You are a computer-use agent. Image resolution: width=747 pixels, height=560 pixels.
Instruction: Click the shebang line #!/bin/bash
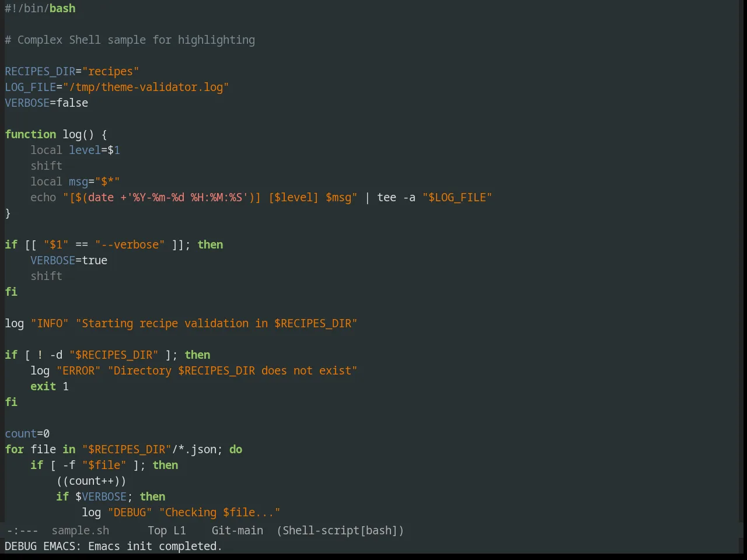[40, 9]
